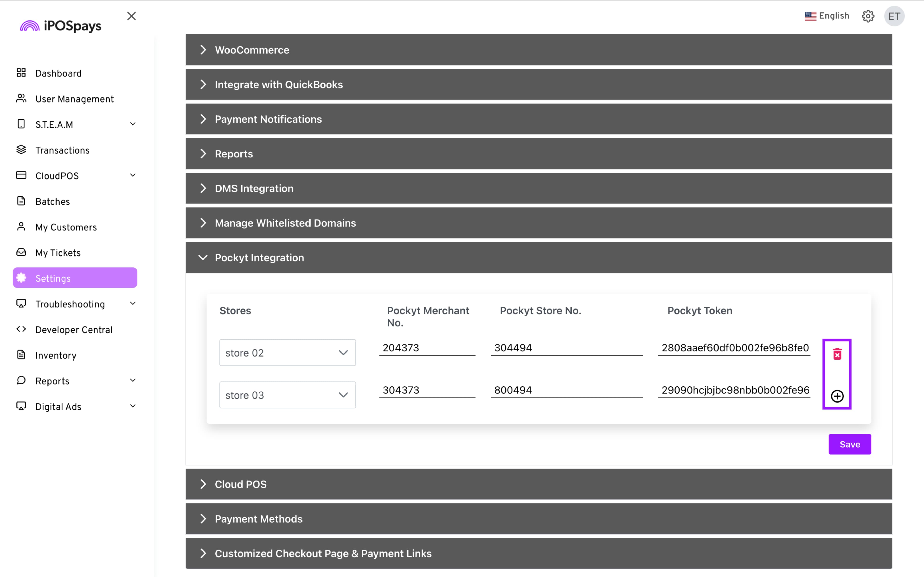Delete store 02 row with trash icon

(x=837, y=354)
